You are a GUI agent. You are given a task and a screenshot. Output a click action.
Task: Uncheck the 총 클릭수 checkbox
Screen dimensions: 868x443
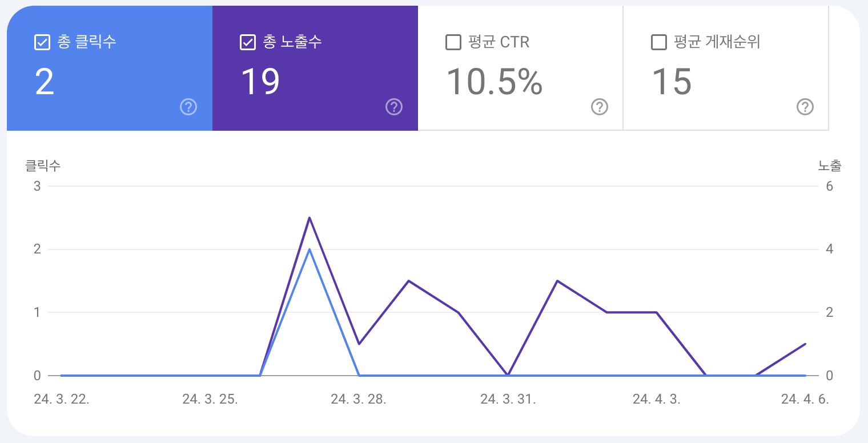point(42,42)
